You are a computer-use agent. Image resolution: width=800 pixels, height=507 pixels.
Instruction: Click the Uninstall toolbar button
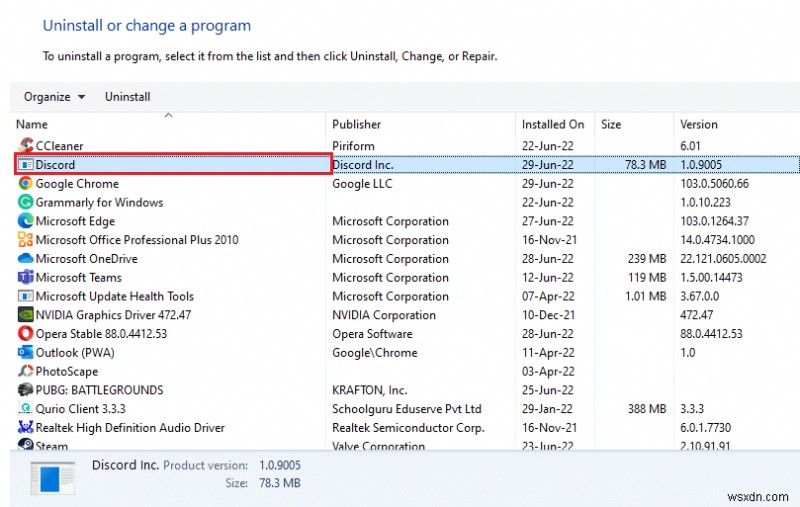point(128,96)
